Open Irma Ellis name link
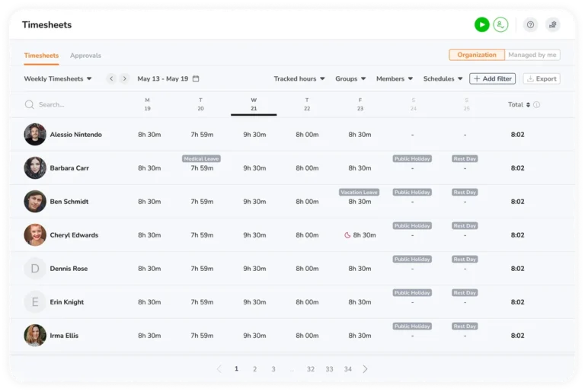This screenshot has width=585, height=392. coord(64,336)
